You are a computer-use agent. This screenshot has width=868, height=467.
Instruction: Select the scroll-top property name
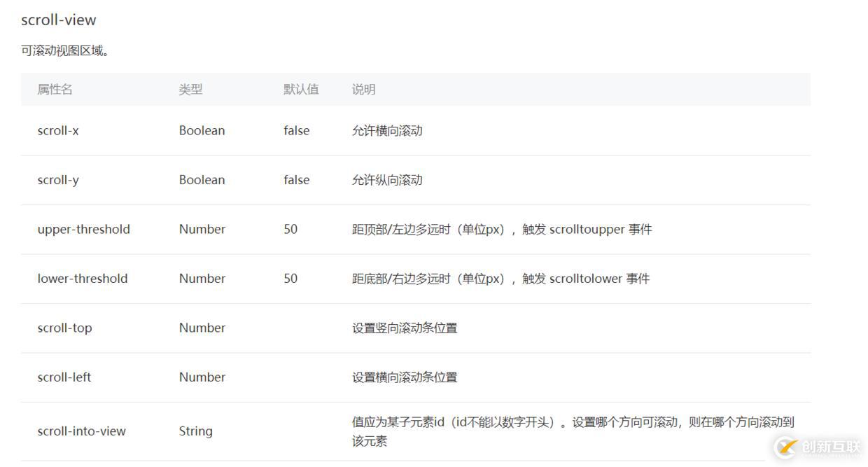[64, 328]
